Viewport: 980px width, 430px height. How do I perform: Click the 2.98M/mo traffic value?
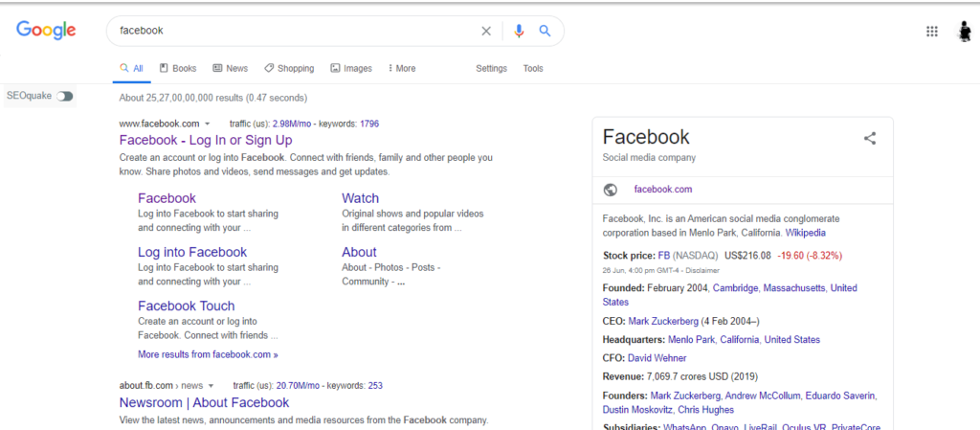coord(294,124)
